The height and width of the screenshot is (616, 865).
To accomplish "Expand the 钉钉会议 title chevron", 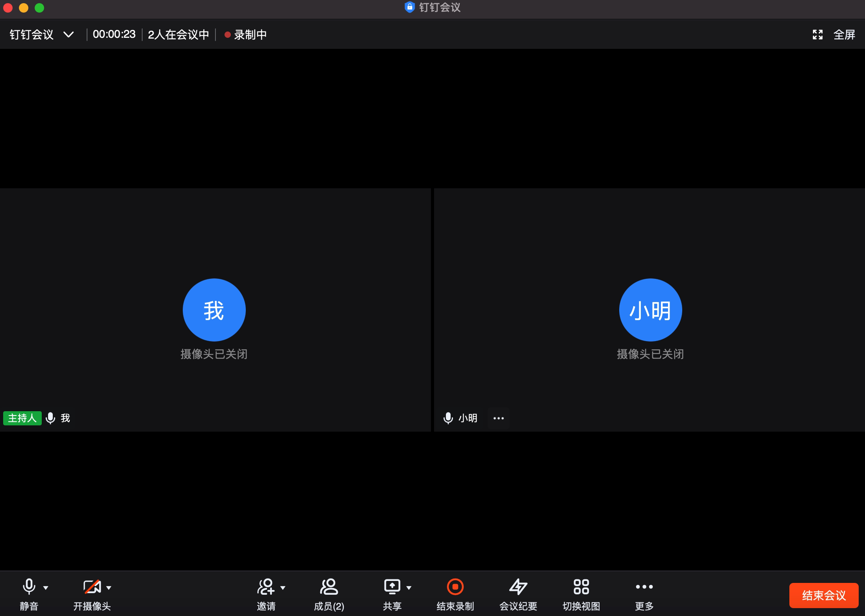I will pyautogui.click(x=69, y=35).
